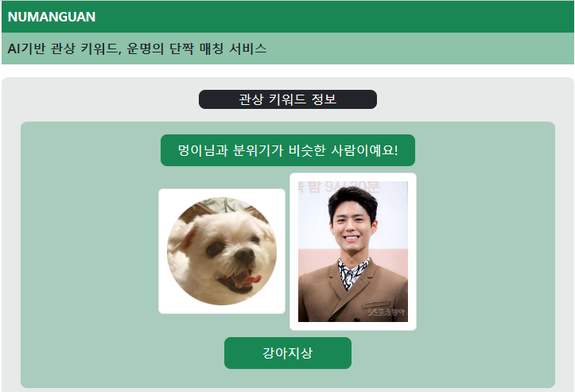Open the portrait of man in brown suit
The width and height of the screenshot is (575, 392).
click(353, 251)
